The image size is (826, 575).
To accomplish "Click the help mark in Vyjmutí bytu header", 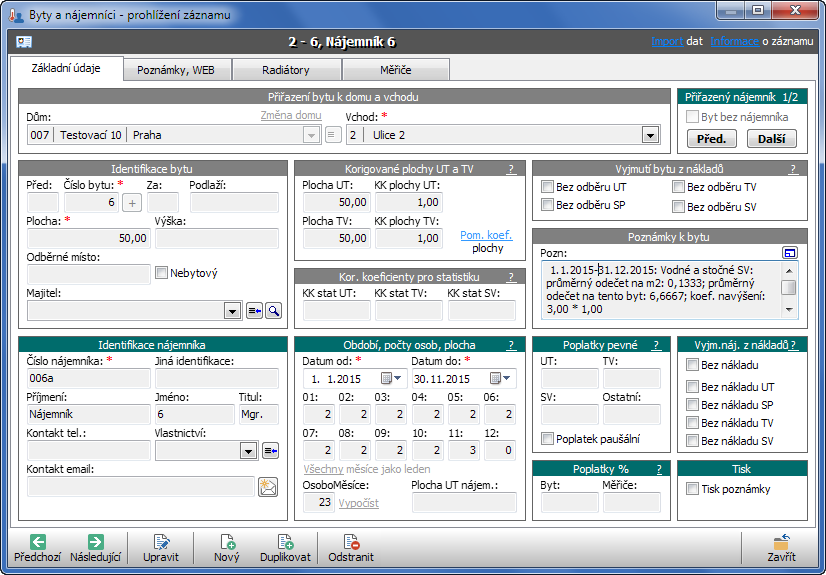I will point(793,169).
